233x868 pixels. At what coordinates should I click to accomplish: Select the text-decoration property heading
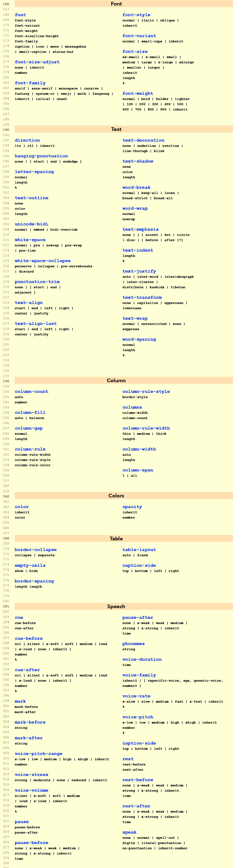coord(143,140)
